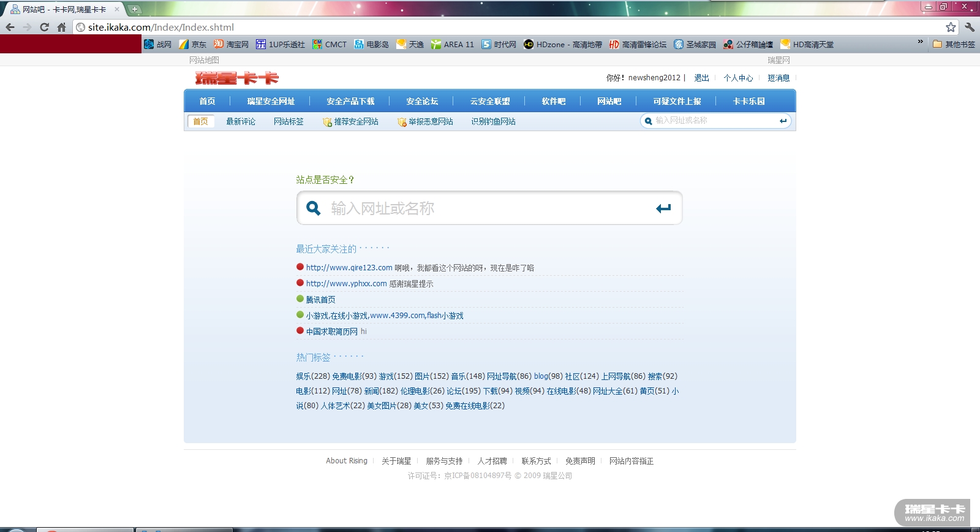Switch to the 最新评论 tab
Image resolution: width=980 pixels, height=532 pixels.
(x=241, y=121)
